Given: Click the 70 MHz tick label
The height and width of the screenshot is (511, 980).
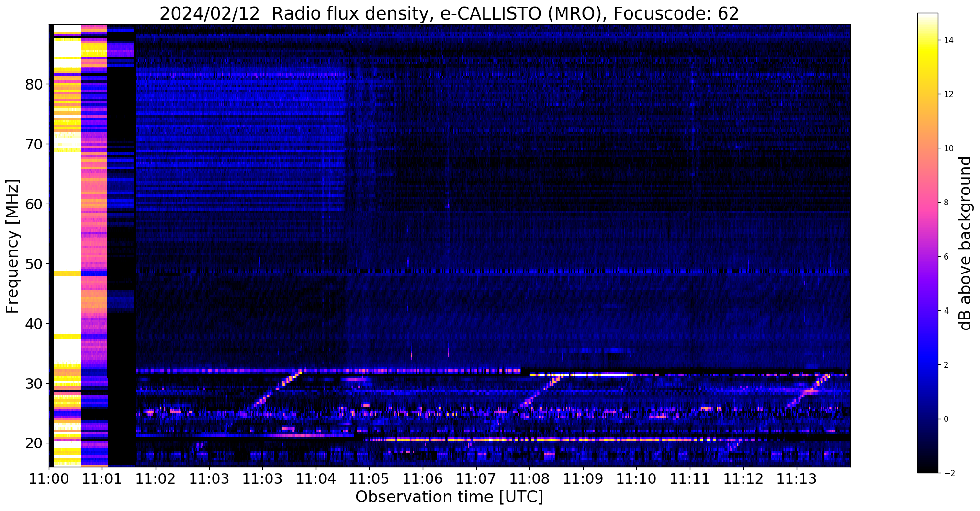Looking at the screenshot, I should [34, 144].
